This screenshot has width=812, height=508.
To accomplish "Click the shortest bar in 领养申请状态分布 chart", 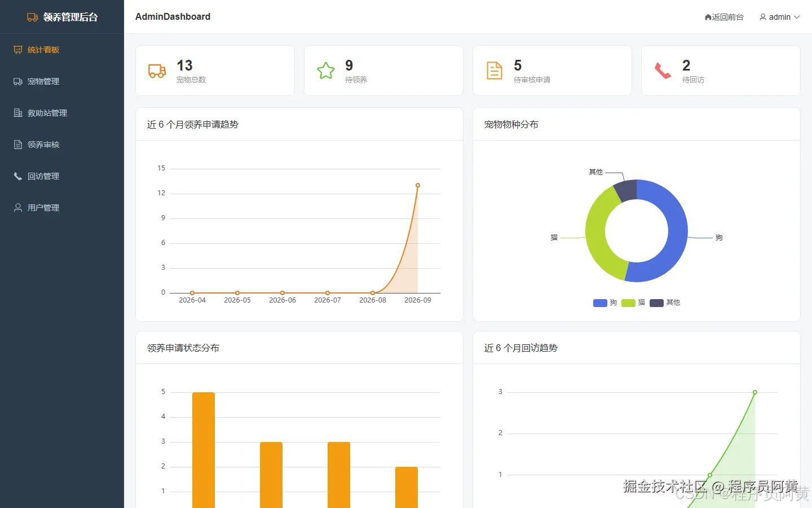I will coord(407,487).
